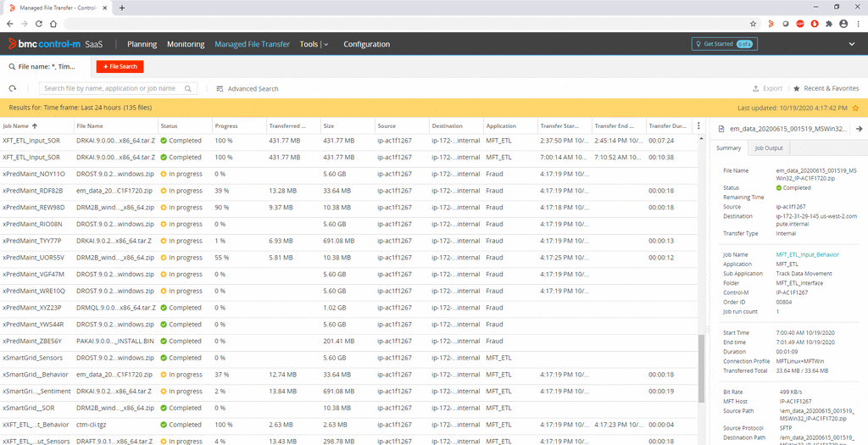Image resolution: width=868 pixels, height=445 pixels.
Task: Open the Monitoring menu
Action: click(x=186, y=44)
